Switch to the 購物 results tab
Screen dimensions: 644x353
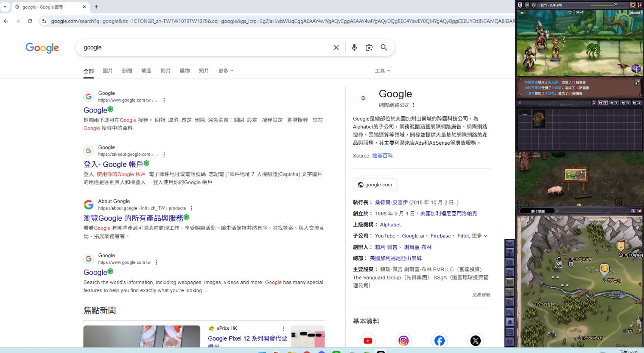point(185,71)
